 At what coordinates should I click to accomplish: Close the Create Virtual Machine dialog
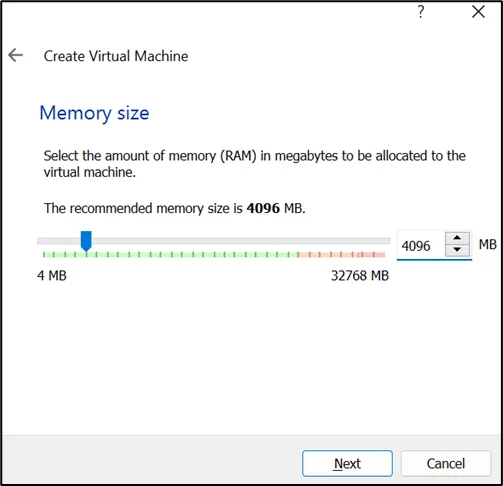478,12
